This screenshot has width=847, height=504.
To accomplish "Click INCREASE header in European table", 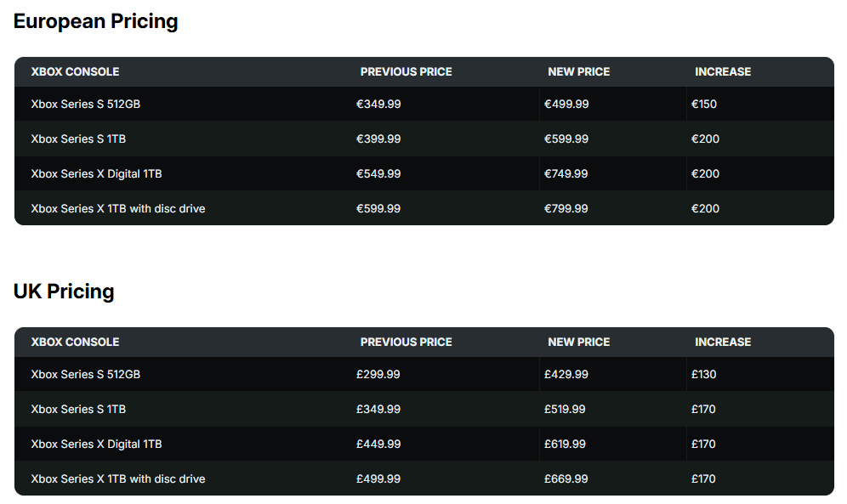I will [x=723, y=71].
